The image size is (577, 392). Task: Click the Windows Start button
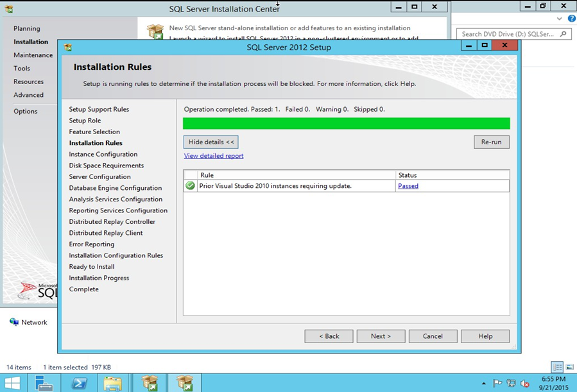13,383
